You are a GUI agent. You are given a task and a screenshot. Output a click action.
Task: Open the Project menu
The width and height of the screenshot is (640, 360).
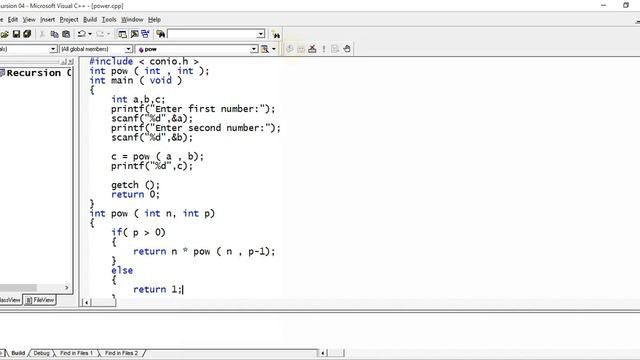pos(69,20)
